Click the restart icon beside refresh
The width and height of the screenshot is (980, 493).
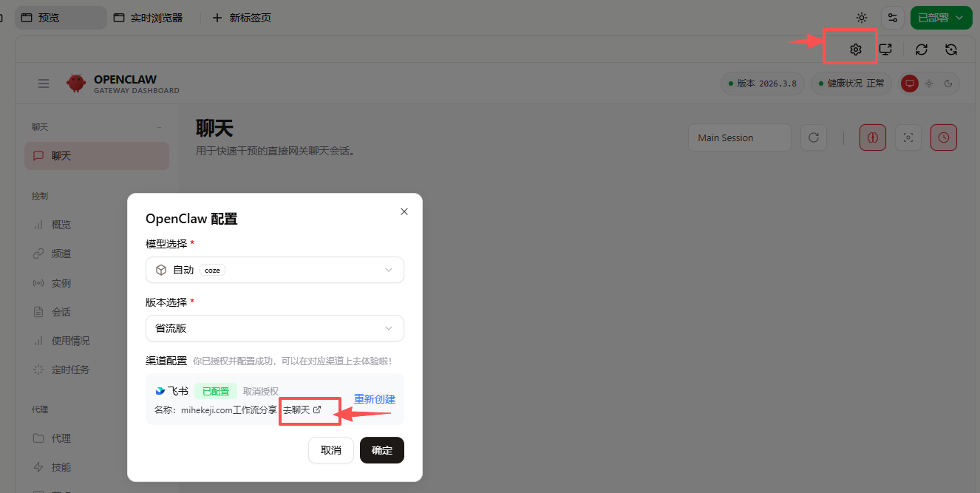[951, 50]
